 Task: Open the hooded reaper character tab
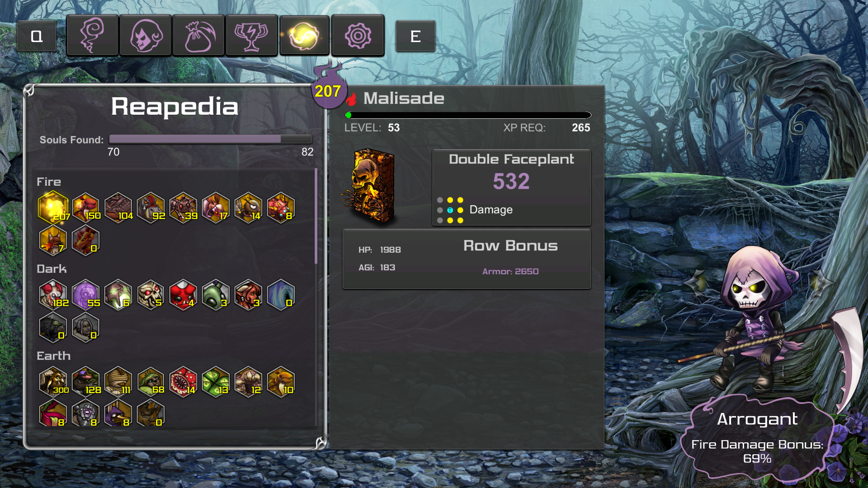pyautogui.click(x=145, y=35)
